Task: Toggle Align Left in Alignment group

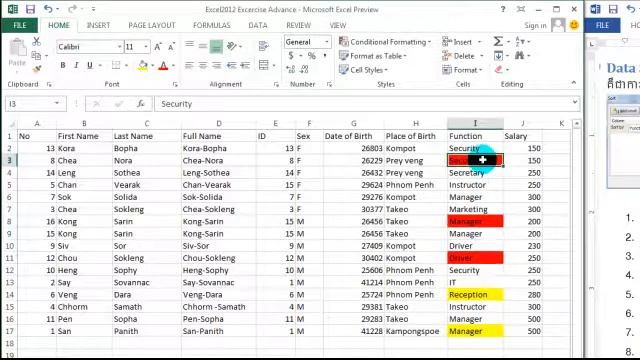Action: coord(189,65)
